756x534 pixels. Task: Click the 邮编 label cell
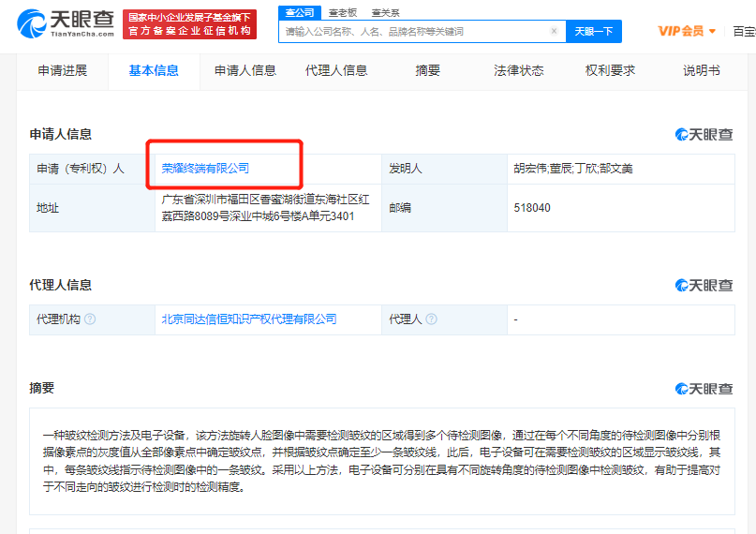click(x=444, y=208)
